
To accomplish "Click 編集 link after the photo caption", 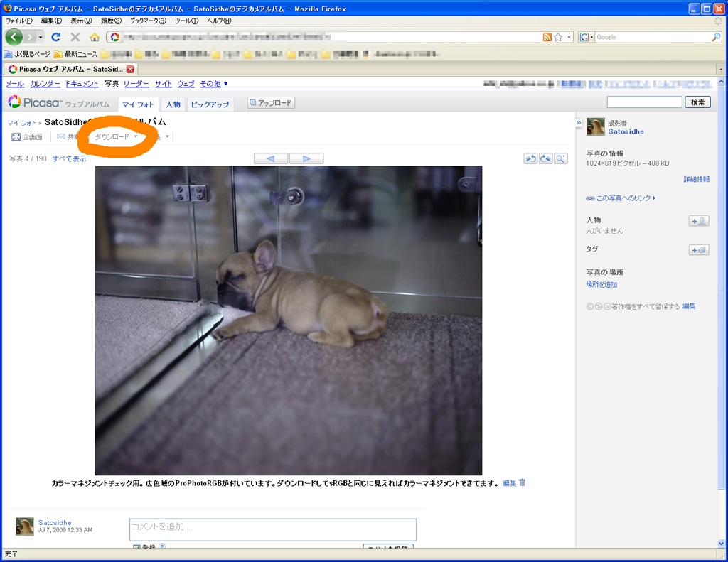I will click(x=509, y=483).
